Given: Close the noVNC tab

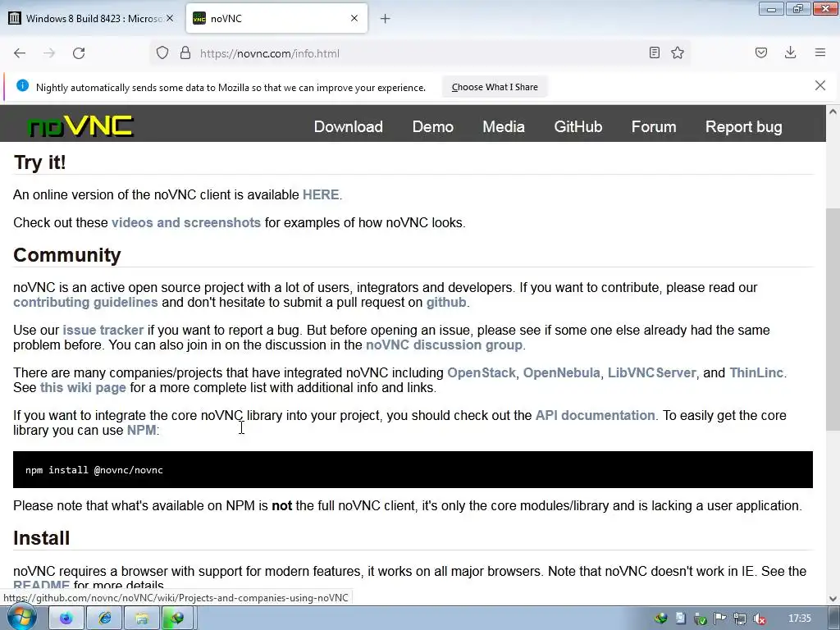Looking at the screenshot, I should tap(354, 18).
